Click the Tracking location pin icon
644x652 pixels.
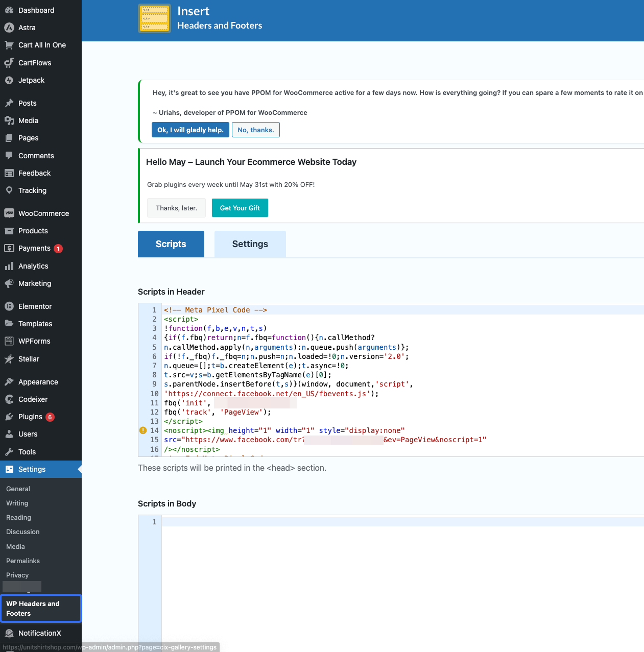coord(9,190)
